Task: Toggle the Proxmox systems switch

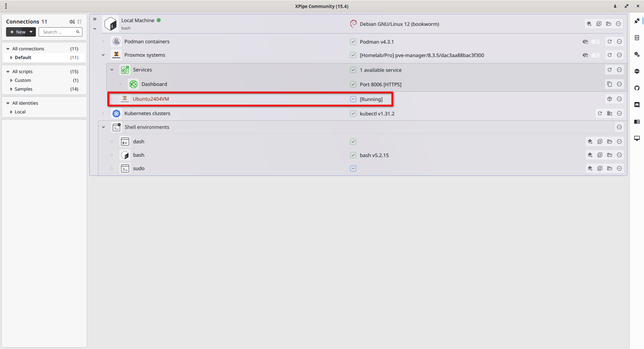Action: (x=595, y=55)
